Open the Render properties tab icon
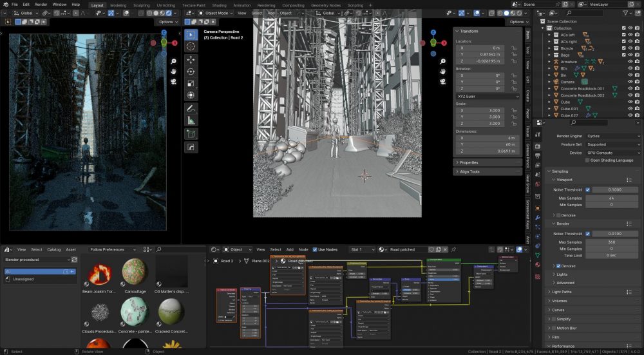Screen dimensions: 644x355 (x=538, y=146)
